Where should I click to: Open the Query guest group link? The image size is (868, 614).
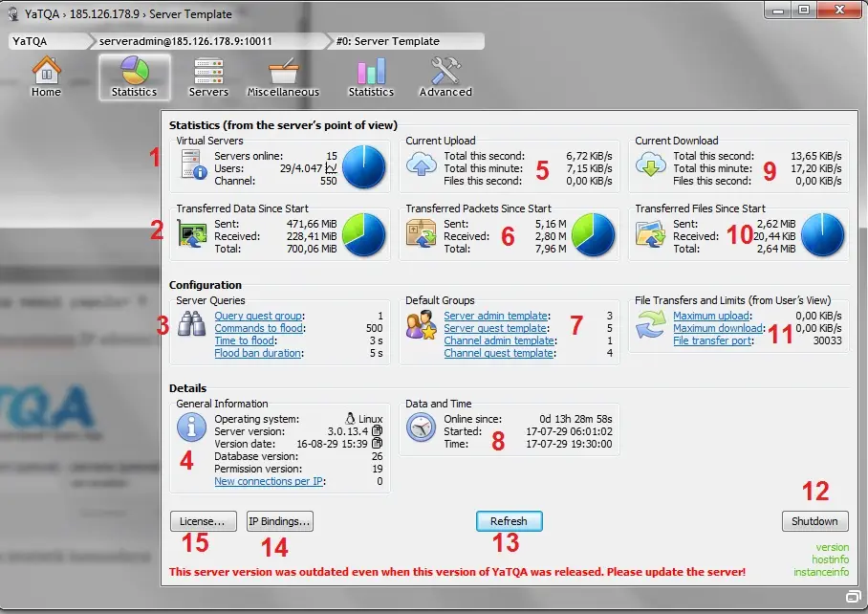pyautogui.click(x=258, y=316)
